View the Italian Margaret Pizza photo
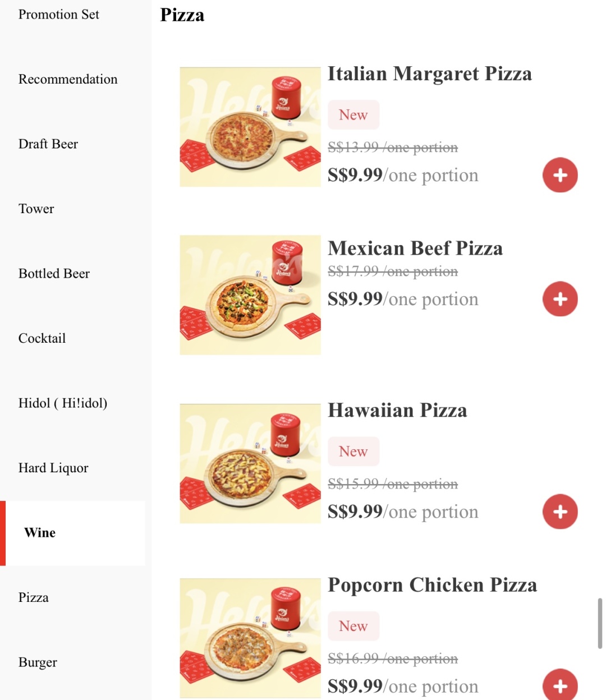Viewport: 606px width, 700px height. [250, 127]
